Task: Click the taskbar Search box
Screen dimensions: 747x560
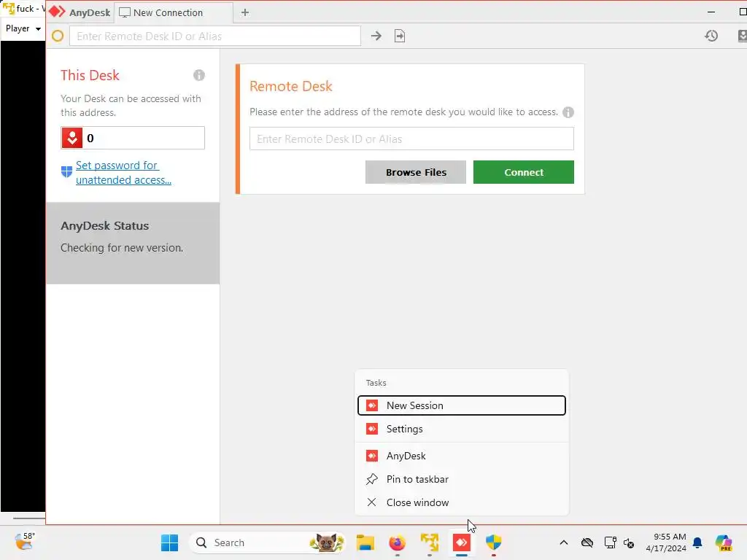Action: (x=267, y=542)
